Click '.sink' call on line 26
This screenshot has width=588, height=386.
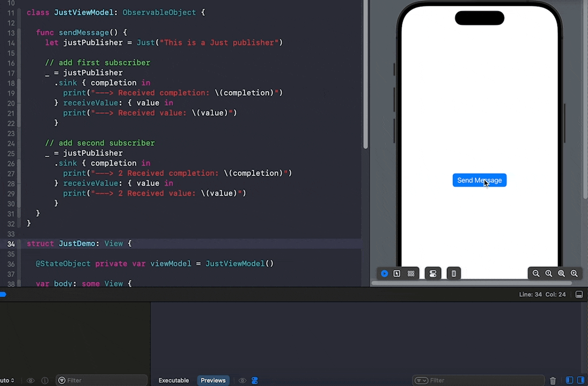(x=65, y=164)
